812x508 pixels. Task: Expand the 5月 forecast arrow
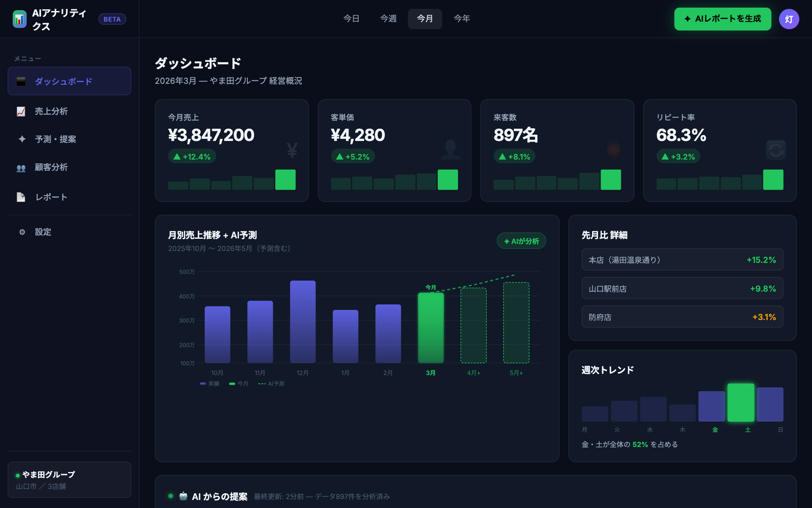(x=521, y=373)
